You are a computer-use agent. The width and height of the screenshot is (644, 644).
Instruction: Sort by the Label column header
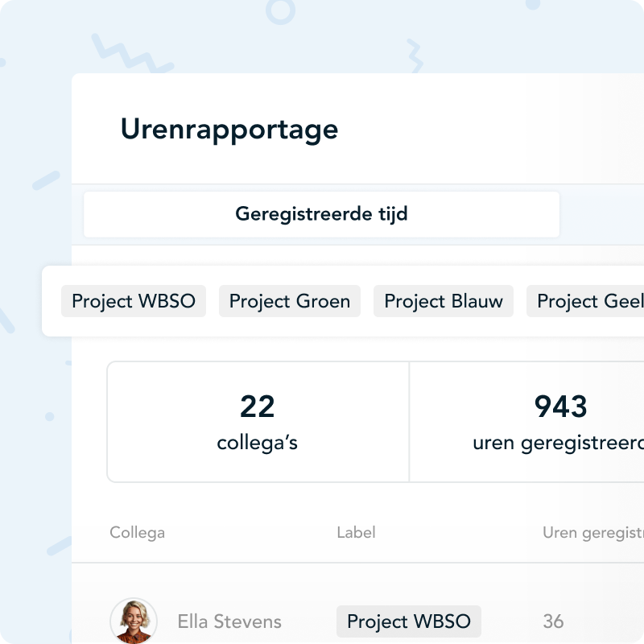click(356, 532)
